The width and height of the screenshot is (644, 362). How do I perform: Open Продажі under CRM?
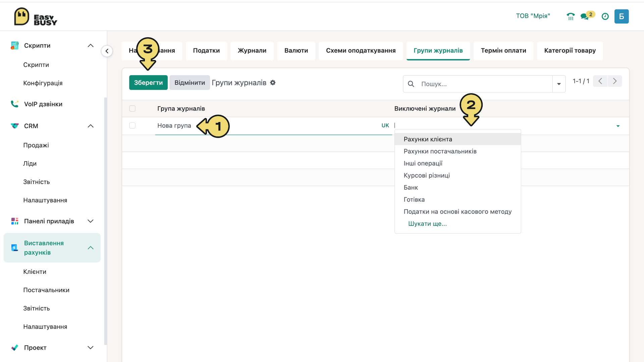[36, 145]
